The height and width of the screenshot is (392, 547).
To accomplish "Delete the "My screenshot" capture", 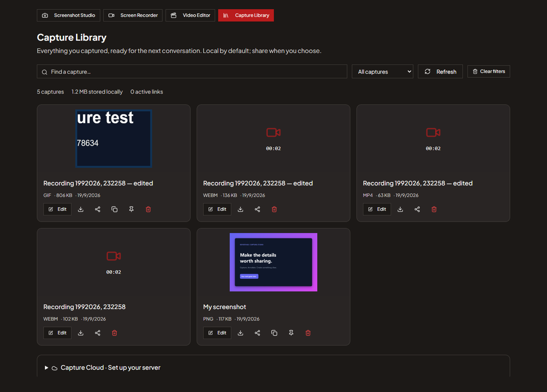I will tap(308, 333).
